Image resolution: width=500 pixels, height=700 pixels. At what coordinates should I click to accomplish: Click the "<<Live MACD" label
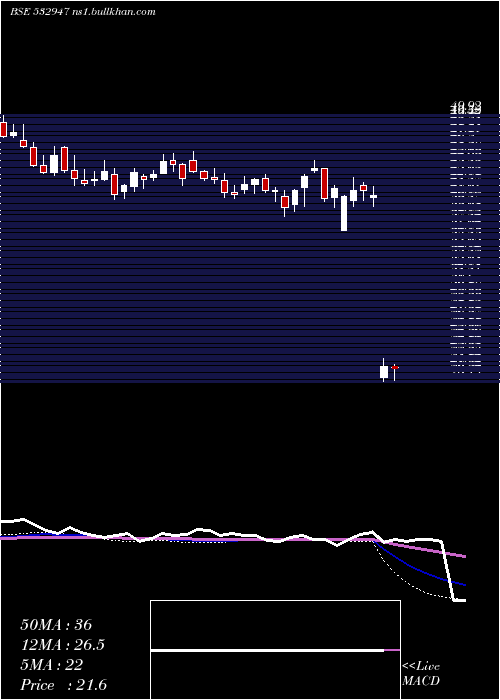421,674
